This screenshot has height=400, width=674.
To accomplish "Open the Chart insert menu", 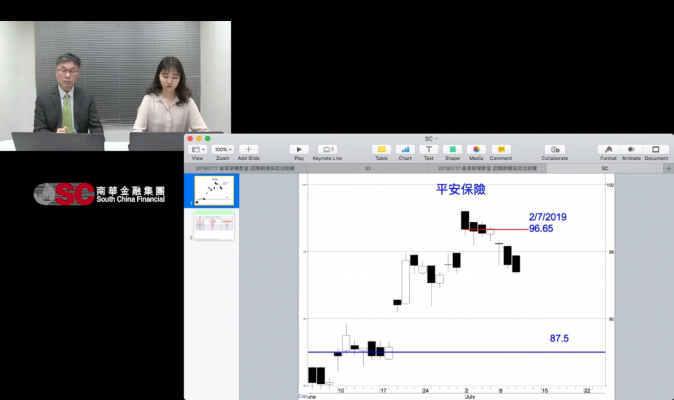I will [405, 149].
